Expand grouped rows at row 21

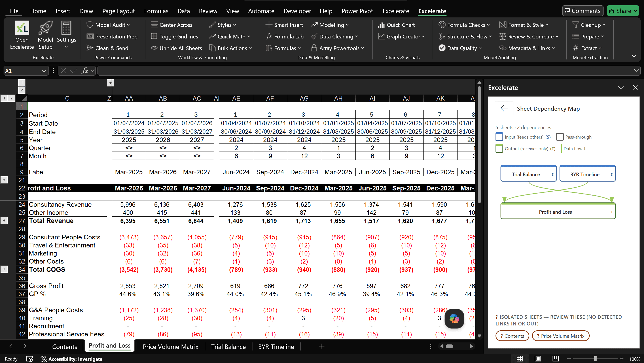coord(4,180)
